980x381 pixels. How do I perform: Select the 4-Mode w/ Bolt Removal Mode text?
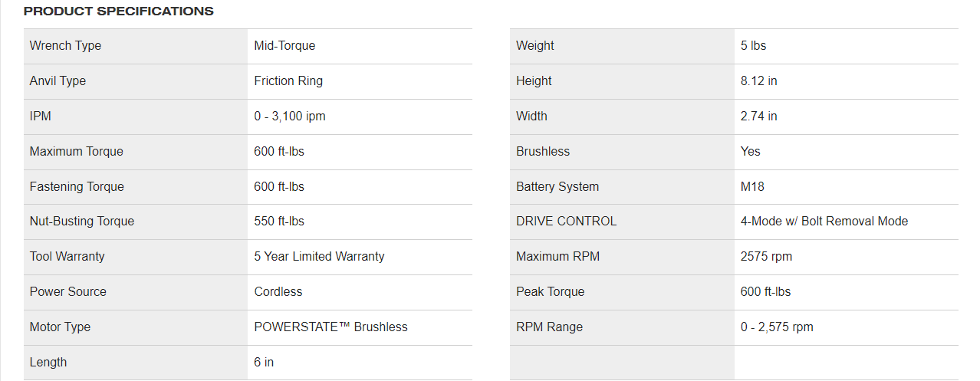[824, 222]
